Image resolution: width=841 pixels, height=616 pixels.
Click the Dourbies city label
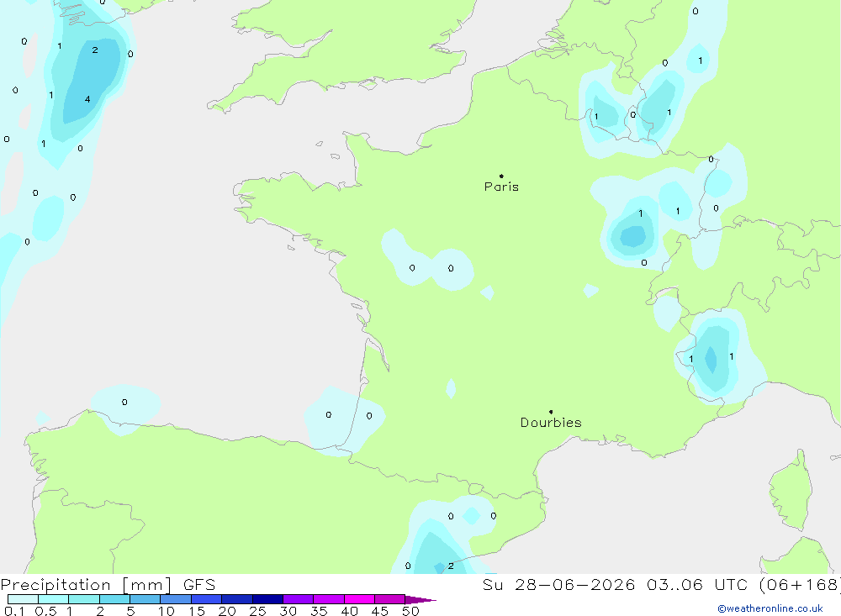pos(551,423)
